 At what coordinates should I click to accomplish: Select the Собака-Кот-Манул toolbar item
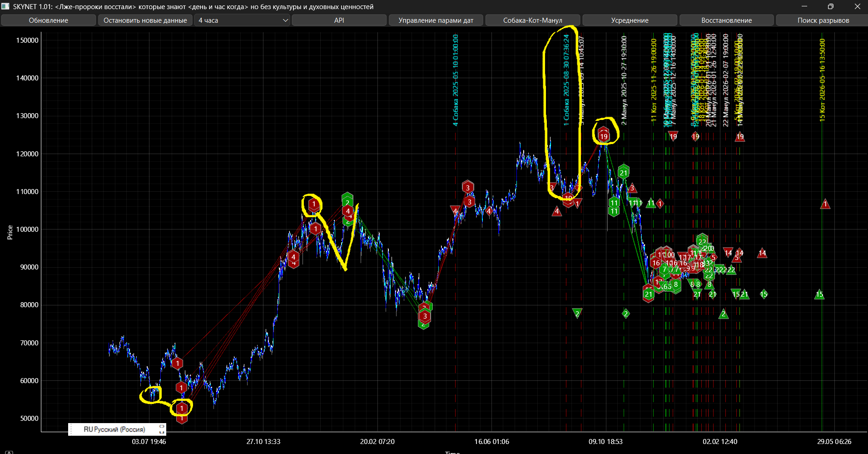coord(532,20)
